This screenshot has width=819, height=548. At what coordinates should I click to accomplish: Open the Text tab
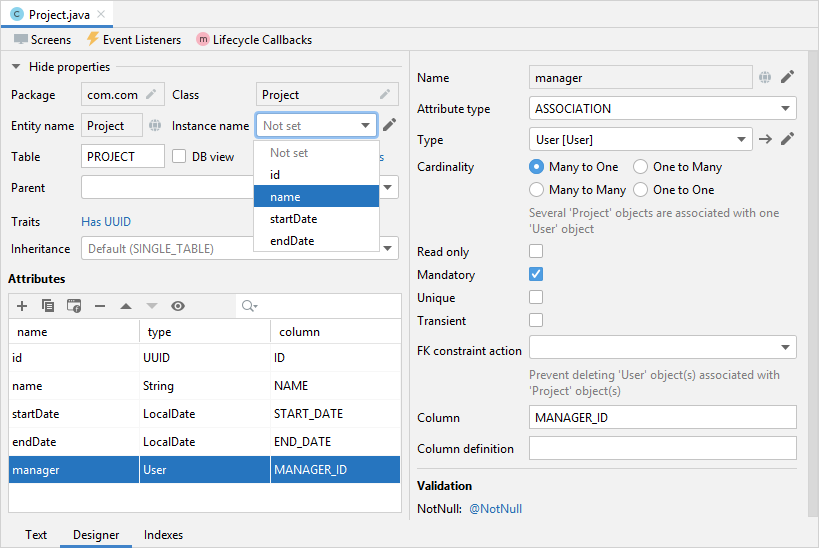(x=36, y=535)
